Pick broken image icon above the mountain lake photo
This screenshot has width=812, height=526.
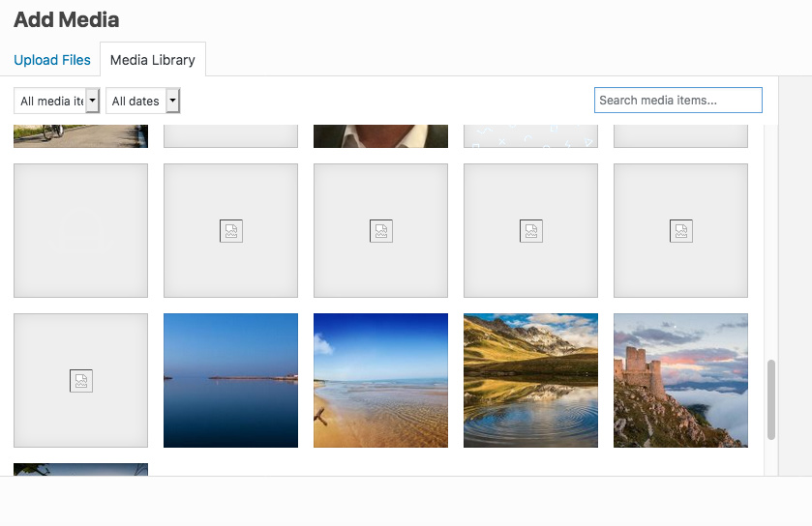coord(530,230)
